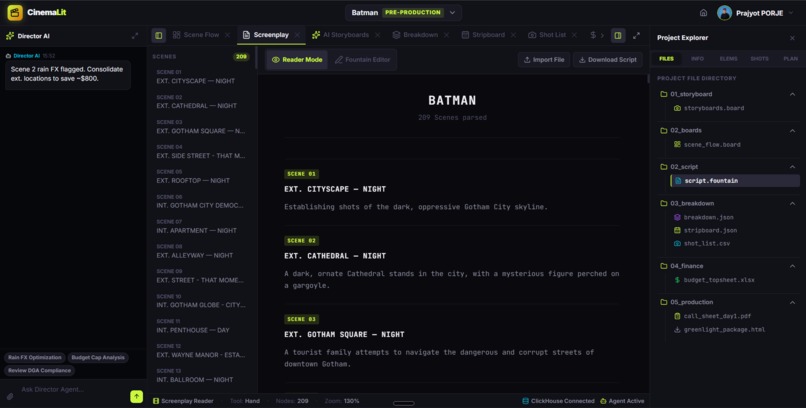Click Download Script button
The width and height of the screenshot is (806, 408).
608,60
